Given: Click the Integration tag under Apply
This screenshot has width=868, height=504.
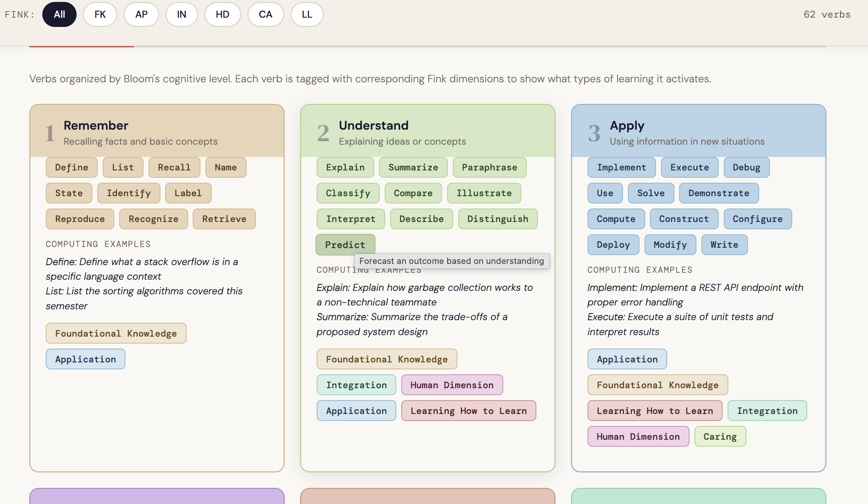Looking at the screenshot, I should point(767,411).
